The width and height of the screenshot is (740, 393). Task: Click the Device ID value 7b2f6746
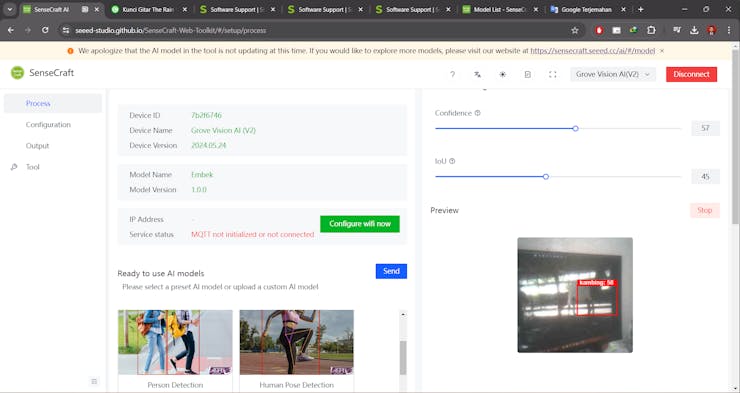point(206,115)
